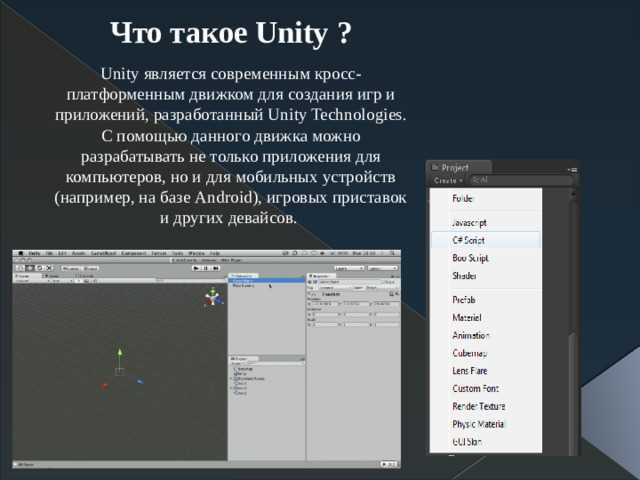Switch to the Hierarchy tab

243,276
